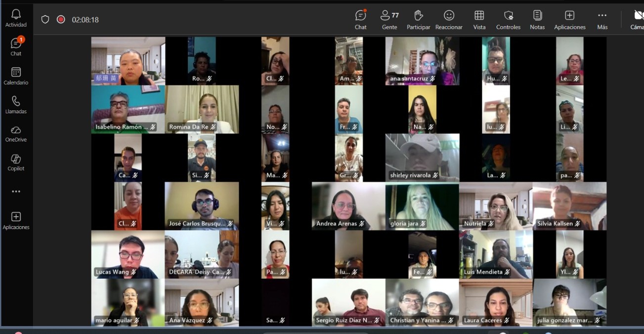Expand the Más options menu

(x=602, y=19)
